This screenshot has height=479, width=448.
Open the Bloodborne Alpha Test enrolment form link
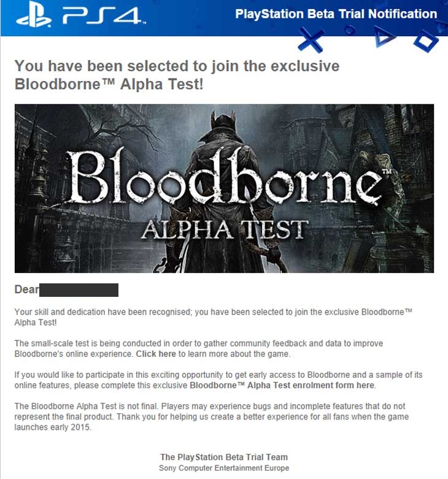coord(282,385)
